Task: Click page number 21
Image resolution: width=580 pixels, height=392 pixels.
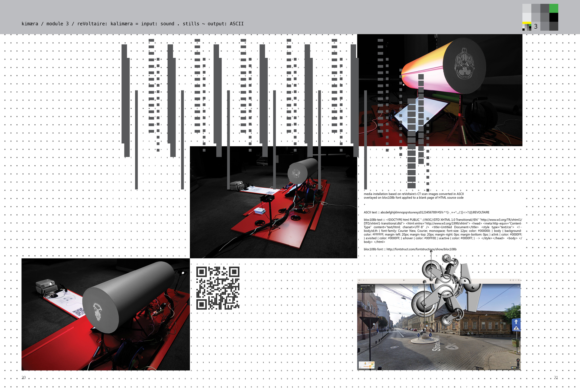Action: [556, 377]
